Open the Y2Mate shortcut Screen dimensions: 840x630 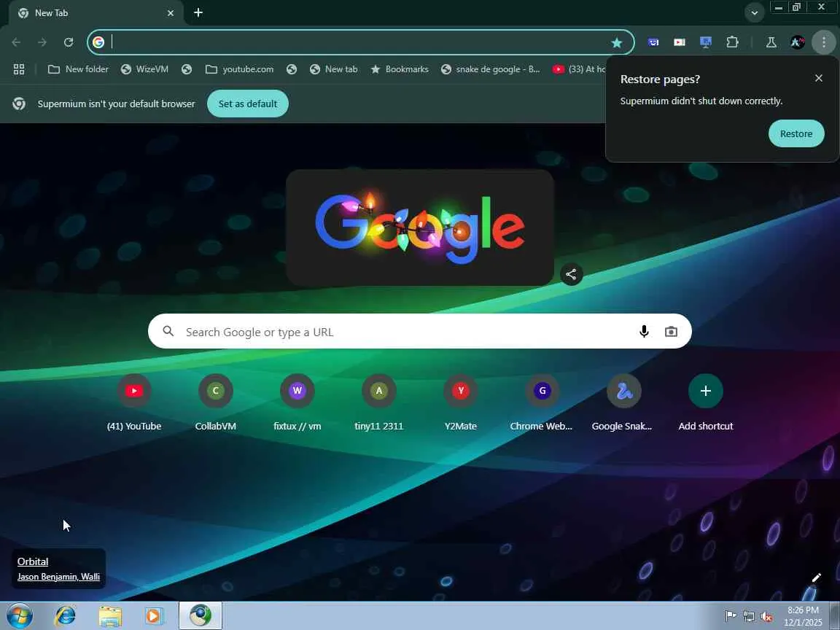click(461, 403)
